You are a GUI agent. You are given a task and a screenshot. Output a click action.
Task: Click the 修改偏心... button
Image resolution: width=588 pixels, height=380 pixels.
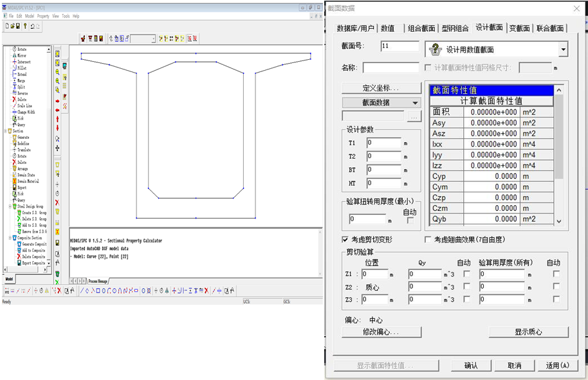click(x=381, y=332)
